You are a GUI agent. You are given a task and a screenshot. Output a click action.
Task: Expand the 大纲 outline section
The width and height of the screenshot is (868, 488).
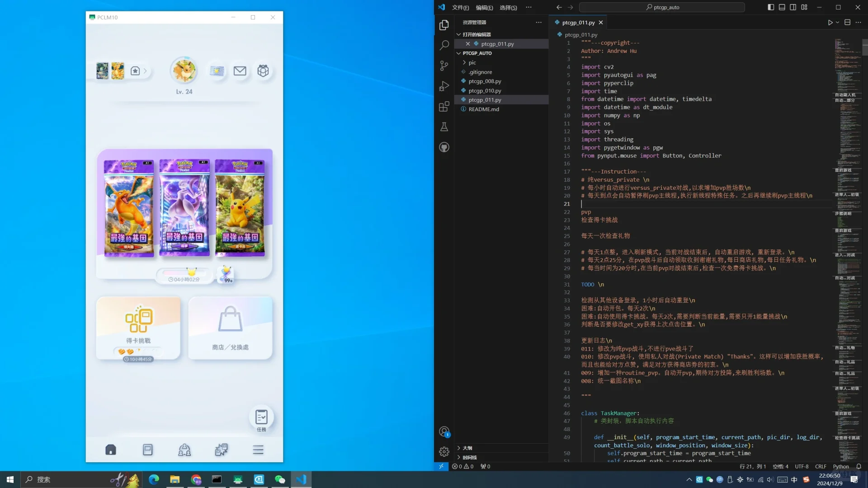point(467,448)
